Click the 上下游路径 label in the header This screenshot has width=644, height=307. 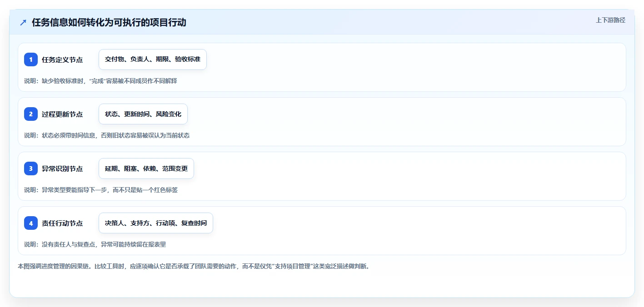pyautogui.click(x=610, y=20)
